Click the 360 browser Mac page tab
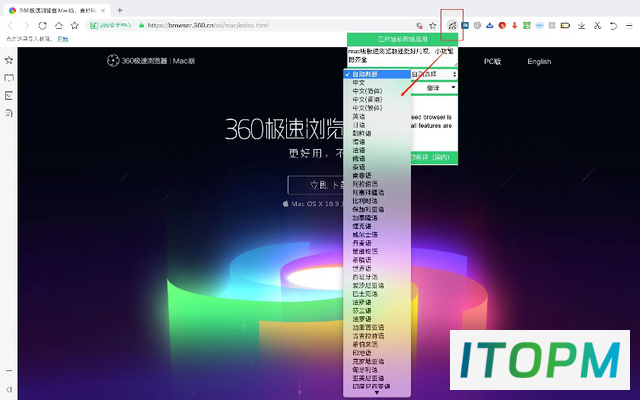 57,11
